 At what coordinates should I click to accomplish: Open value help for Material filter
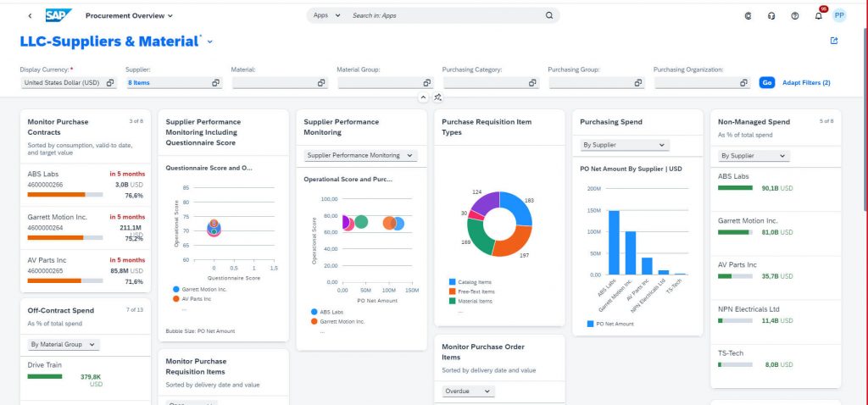[x=321, y=83]
